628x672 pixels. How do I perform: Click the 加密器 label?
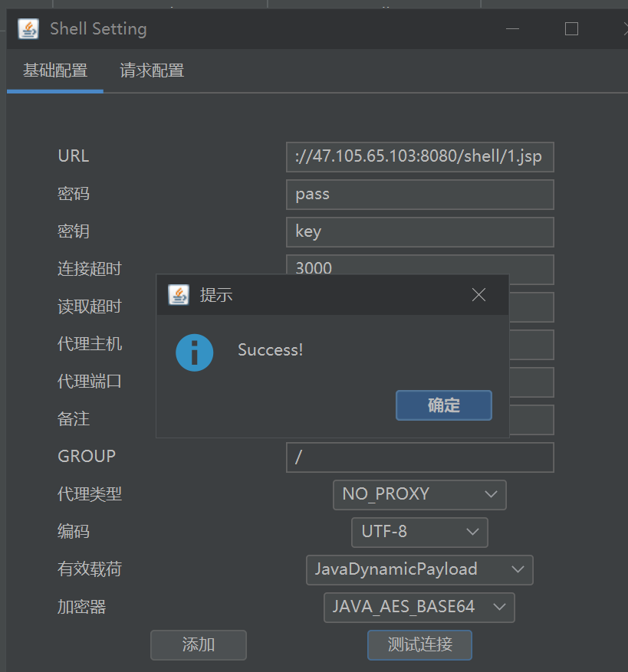(x=81, y=607)
